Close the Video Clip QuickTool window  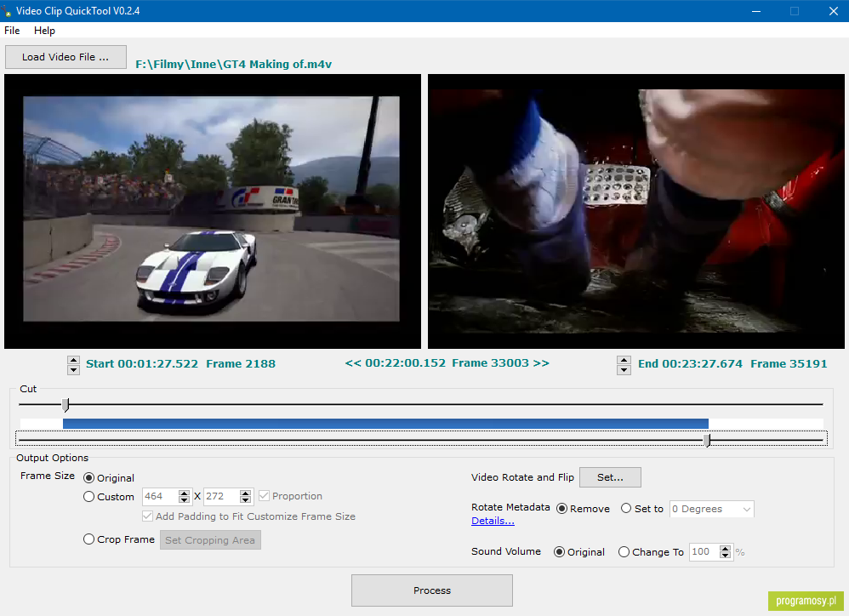(x=834, y=11)
